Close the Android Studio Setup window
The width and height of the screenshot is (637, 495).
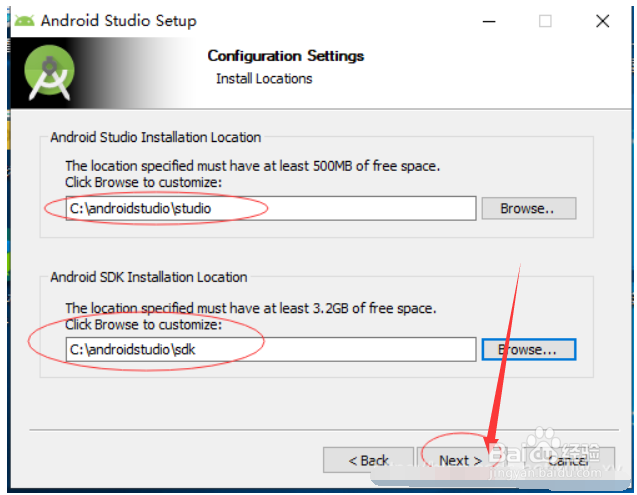click(602, 21)
